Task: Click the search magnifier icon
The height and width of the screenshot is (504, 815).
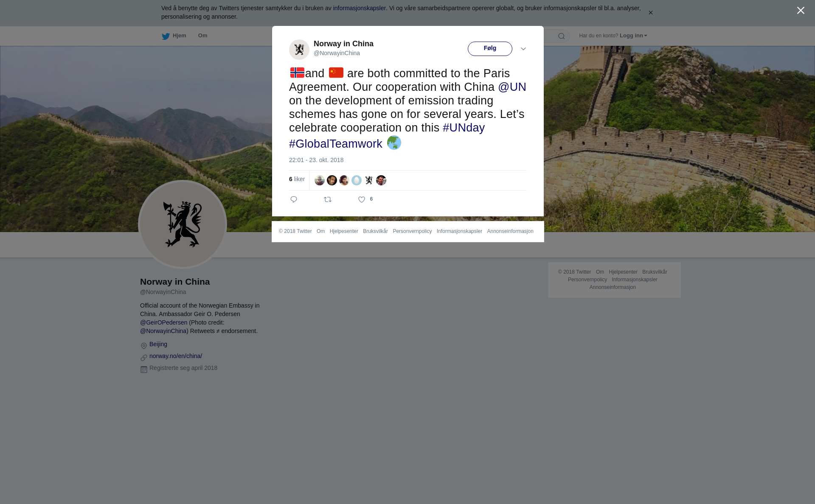Action: (562, 36)
